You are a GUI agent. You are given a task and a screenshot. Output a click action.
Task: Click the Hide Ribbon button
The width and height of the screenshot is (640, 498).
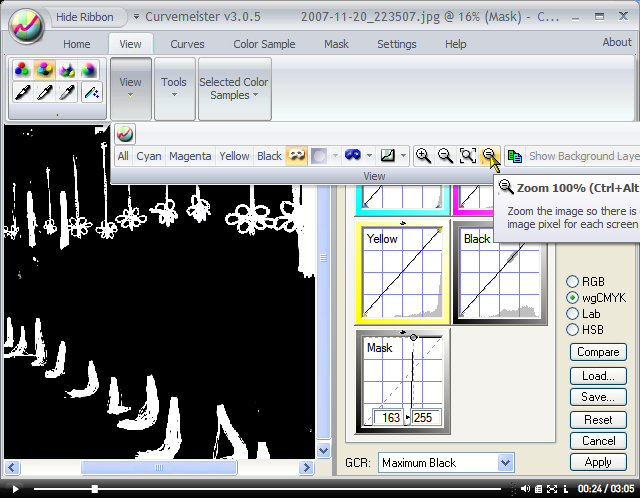click(x=85, y=17)
